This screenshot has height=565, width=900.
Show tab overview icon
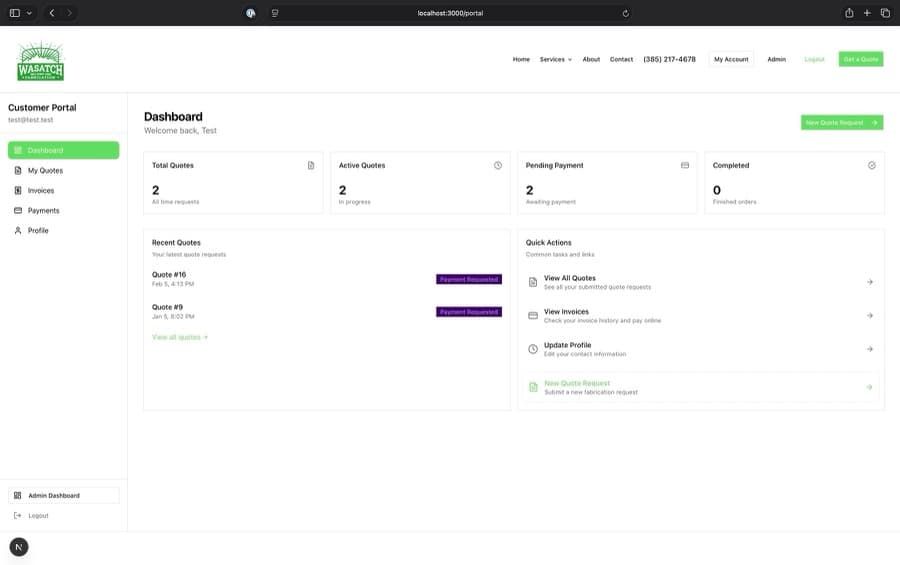point(885,13)
